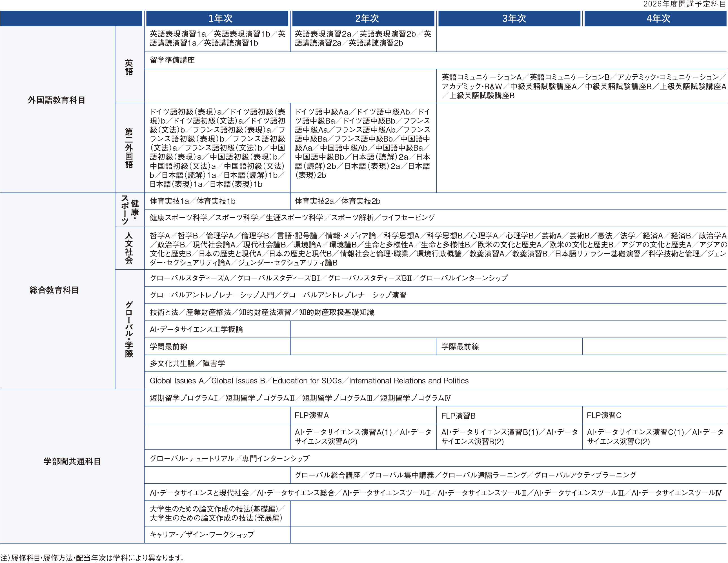Click the 健康・スポーツ subcategory label
The height and width of the screenshot is (563, 728).
coord(130,210)
